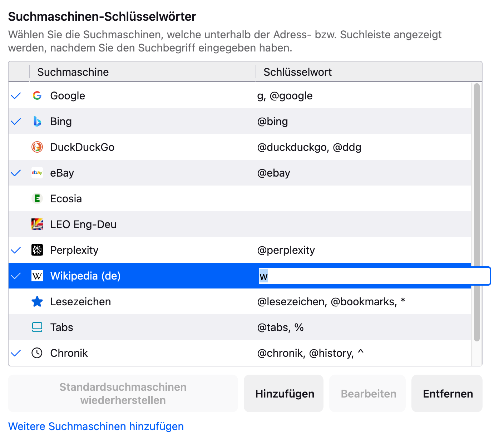Click the LEO Eng-Deu flag icon
The width and height of the screenshot is (504, 444).
click(37, 224)
